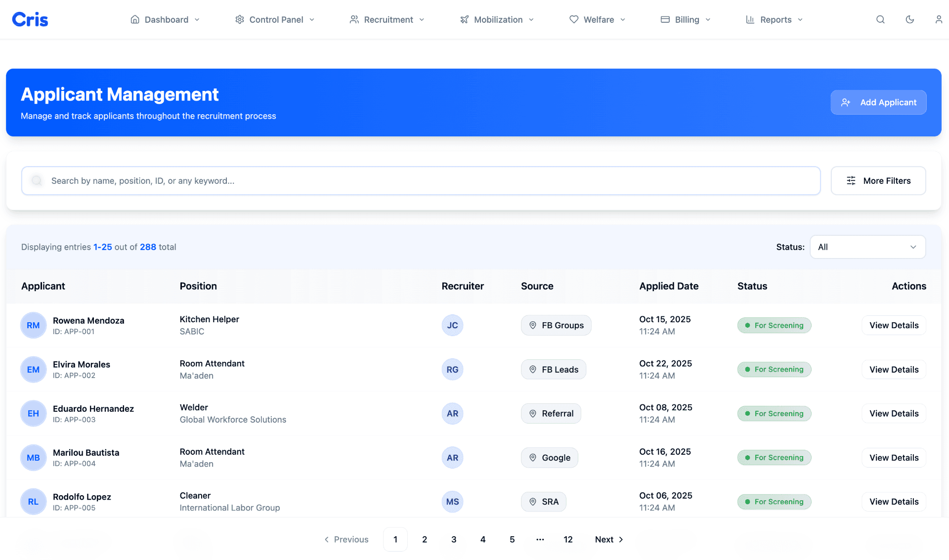Open the More Filters button
The width and height of the screenshot is (949, 560).
click(878, 181)
